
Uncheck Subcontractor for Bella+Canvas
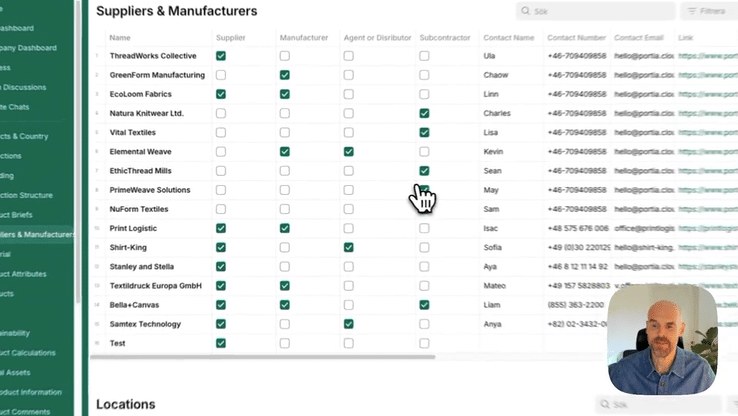click(424, 305)
